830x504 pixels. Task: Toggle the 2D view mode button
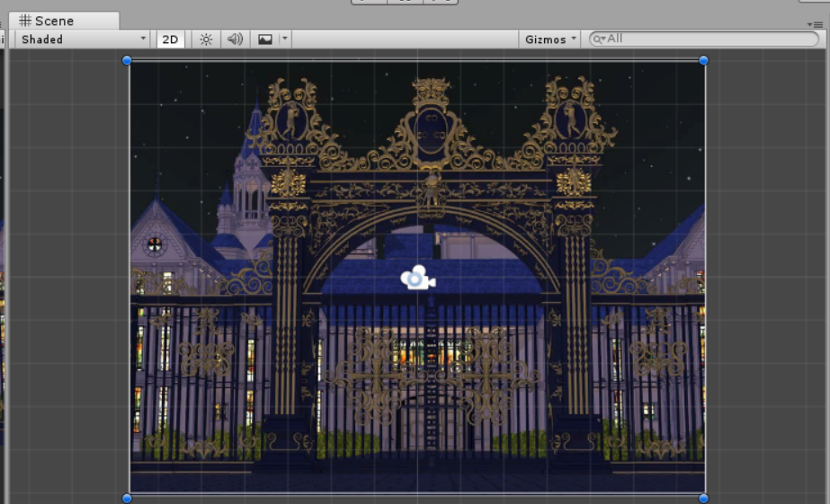[x=170, y=40]
